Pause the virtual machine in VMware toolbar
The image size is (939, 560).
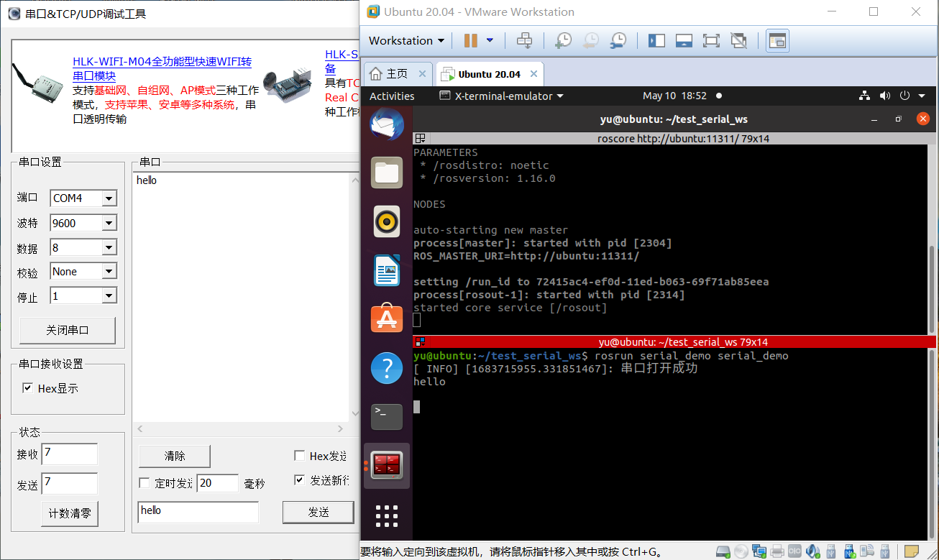click(x=471, y=40)
